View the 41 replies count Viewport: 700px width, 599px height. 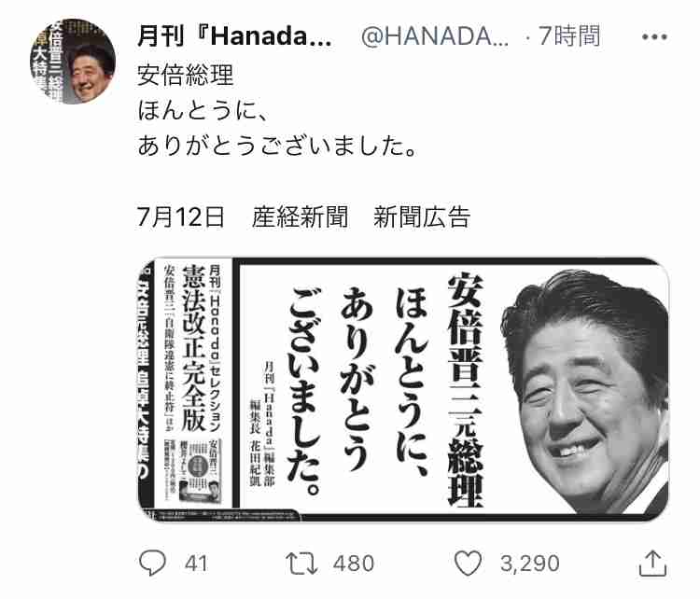(x=196, y=564)
